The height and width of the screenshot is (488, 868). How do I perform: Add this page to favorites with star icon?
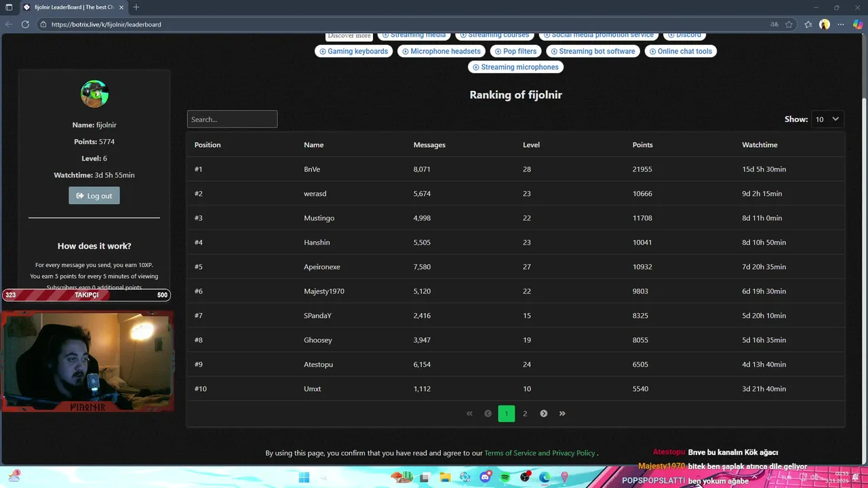coord(789,24)
